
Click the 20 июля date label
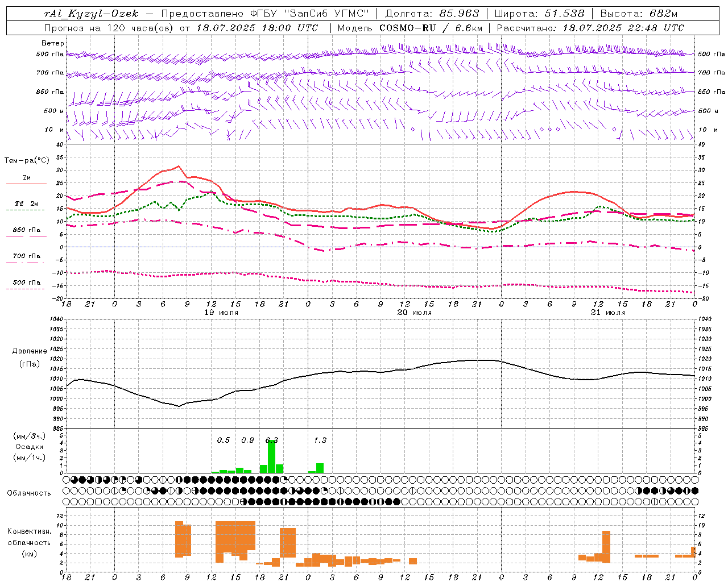coord(415,313)
